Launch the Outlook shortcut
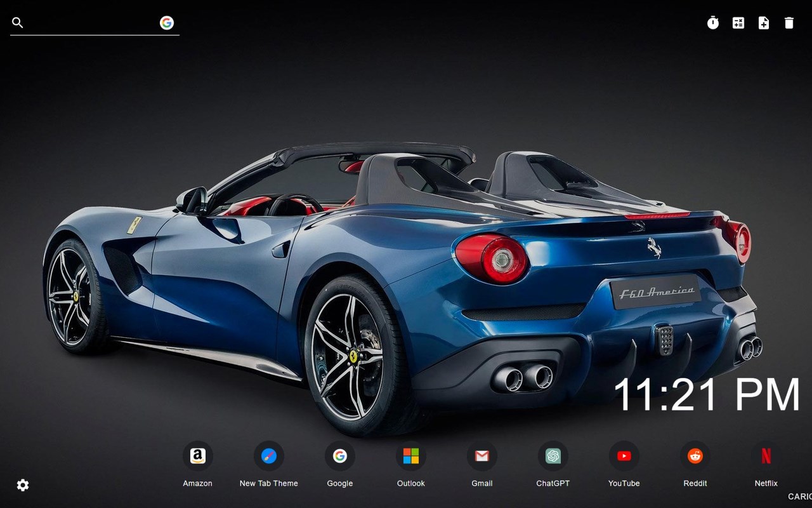The width and height of the screenshot is (812, 508). 411,456
